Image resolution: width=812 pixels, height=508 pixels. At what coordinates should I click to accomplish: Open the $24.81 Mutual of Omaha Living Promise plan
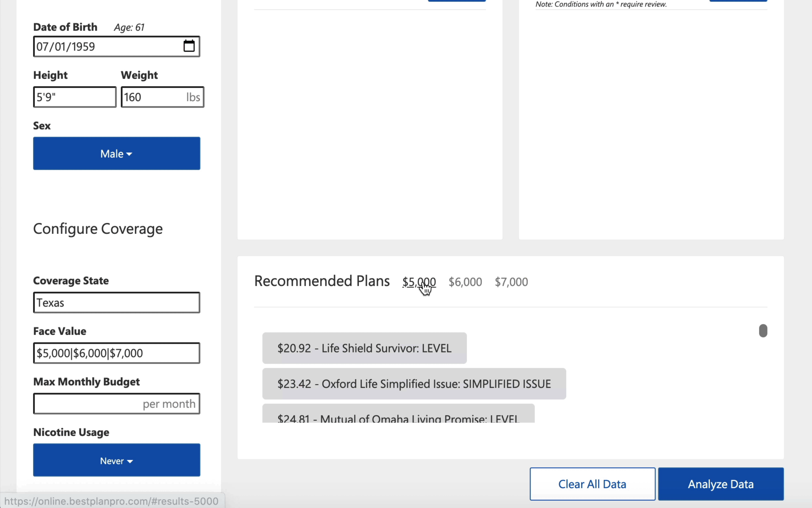pos(398,413)
